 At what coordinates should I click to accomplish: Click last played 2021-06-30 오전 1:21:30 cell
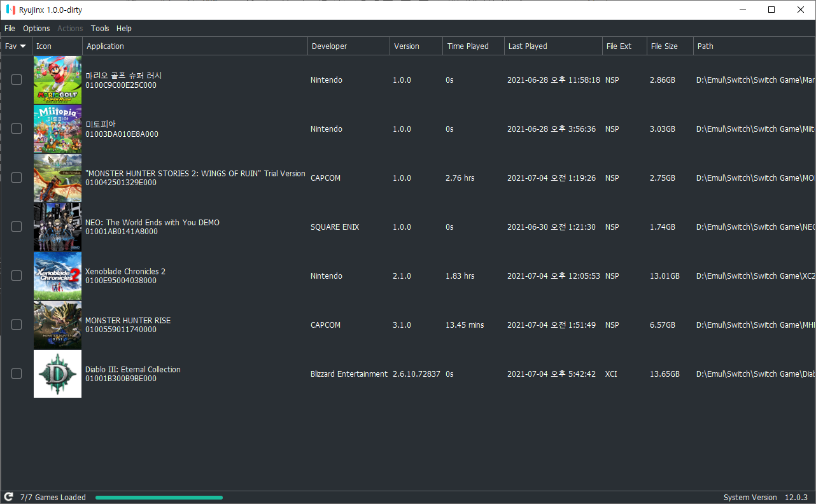551,227
